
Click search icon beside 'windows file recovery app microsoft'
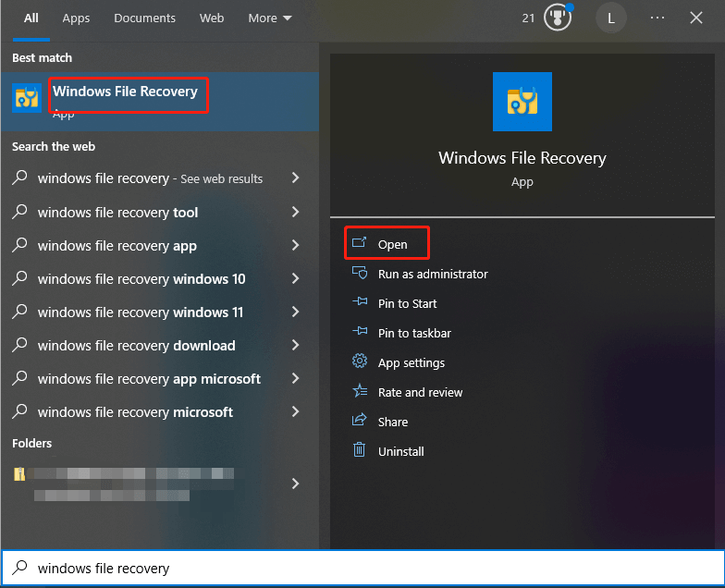tap(19, 378)
